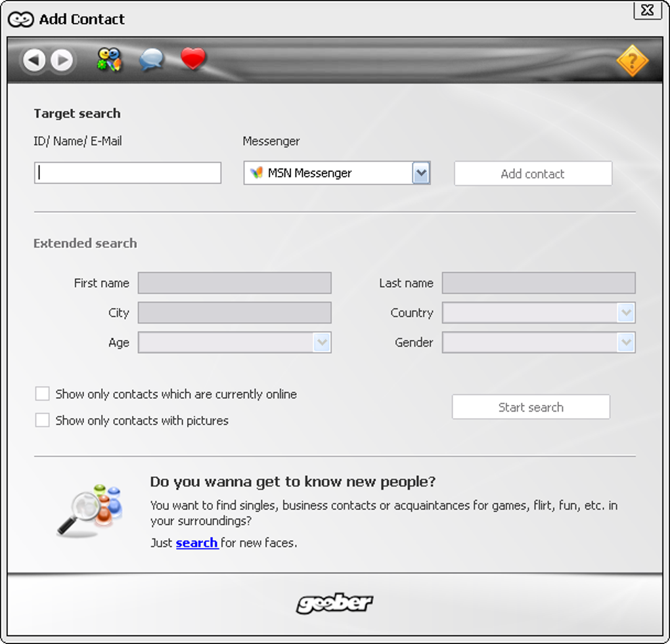Select the chat bubble toolbar icon
The width and height of the screenshot is (670, 644).
click(x=151, y=60)
